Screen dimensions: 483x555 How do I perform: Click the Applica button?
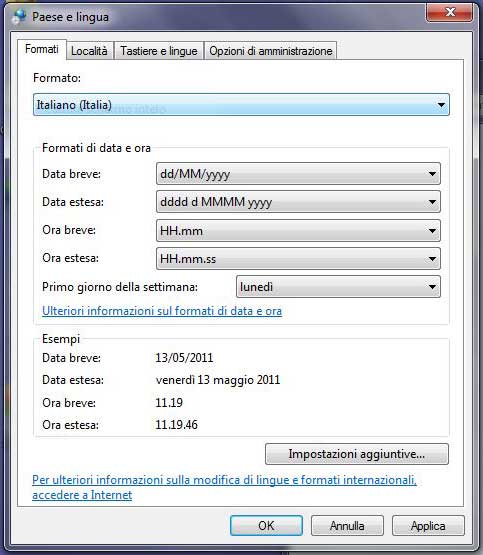(x=428, y=526)
